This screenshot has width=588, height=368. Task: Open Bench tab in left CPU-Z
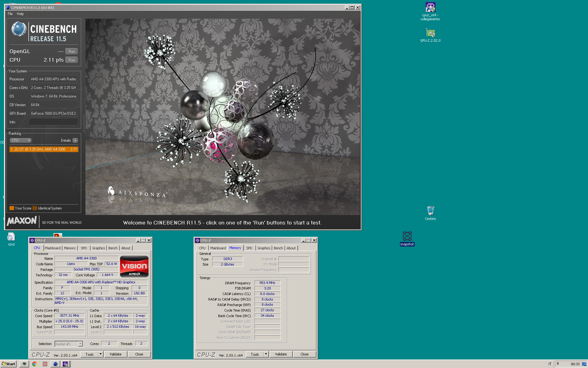pyautogui.click(x=113, y=248)
